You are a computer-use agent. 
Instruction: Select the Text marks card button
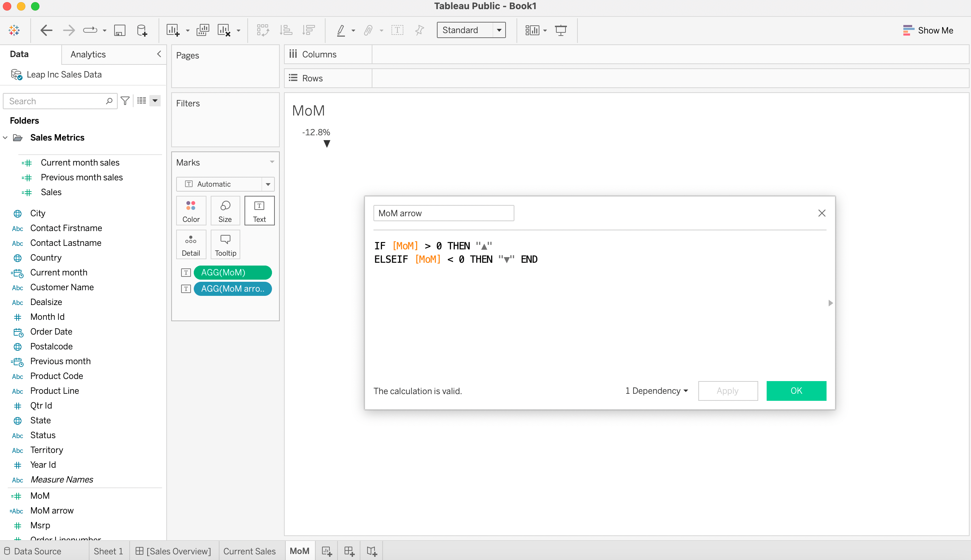[259, 211]
